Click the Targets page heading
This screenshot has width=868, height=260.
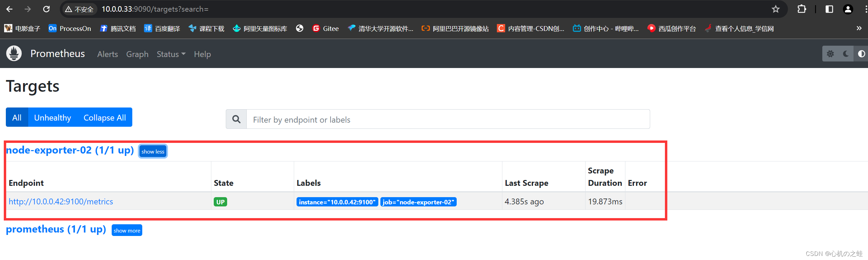coord(33,86)
